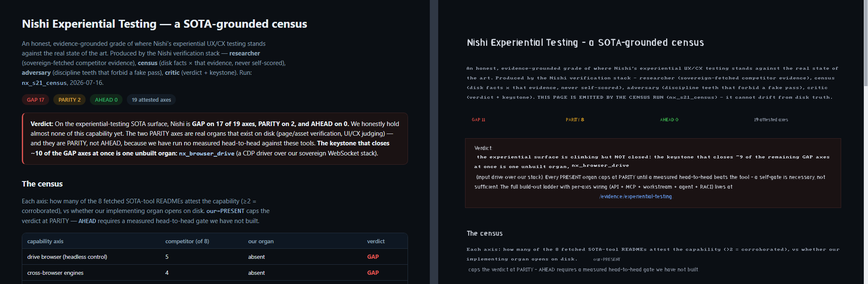Select the drive browser (headless control) row

(x=214, y=257)
